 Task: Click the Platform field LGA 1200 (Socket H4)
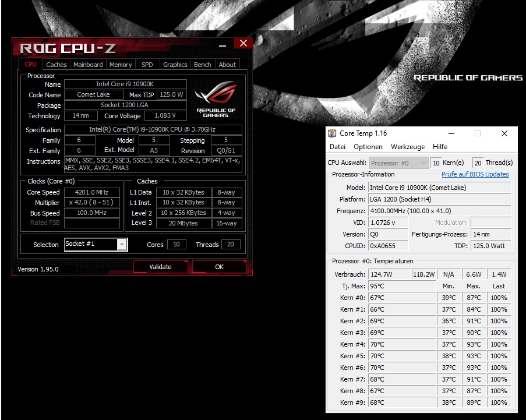[x=439, y=199]
